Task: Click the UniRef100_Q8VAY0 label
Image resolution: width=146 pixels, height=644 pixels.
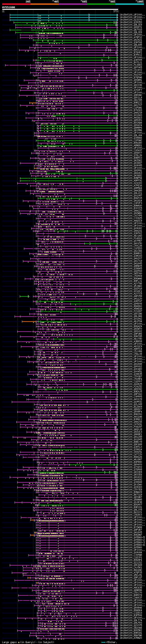Action: [x=131, y=464]
